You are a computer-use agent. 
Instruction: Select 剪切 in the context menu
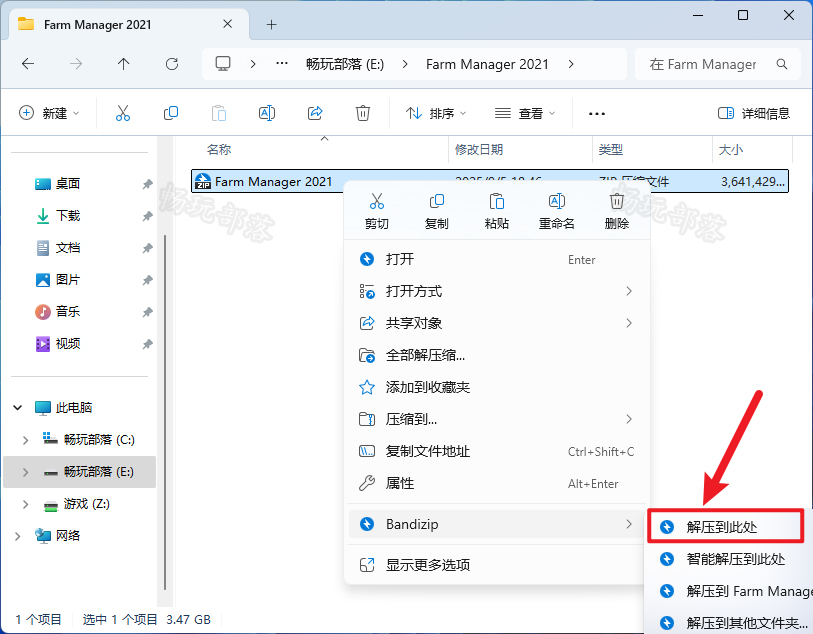coord(376,211)
